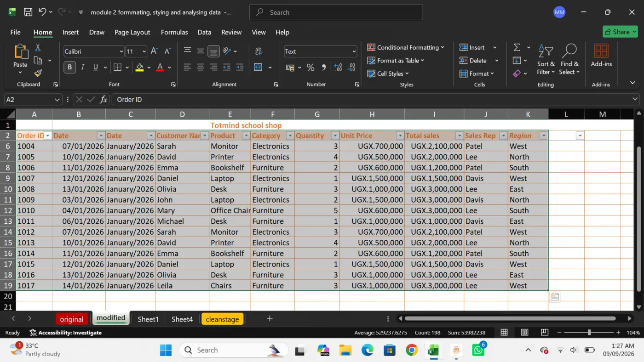Open the Region column filter dropdown
Image resolution: width=644 pixels, height=362 pixels.
click(x=544, y=136)
